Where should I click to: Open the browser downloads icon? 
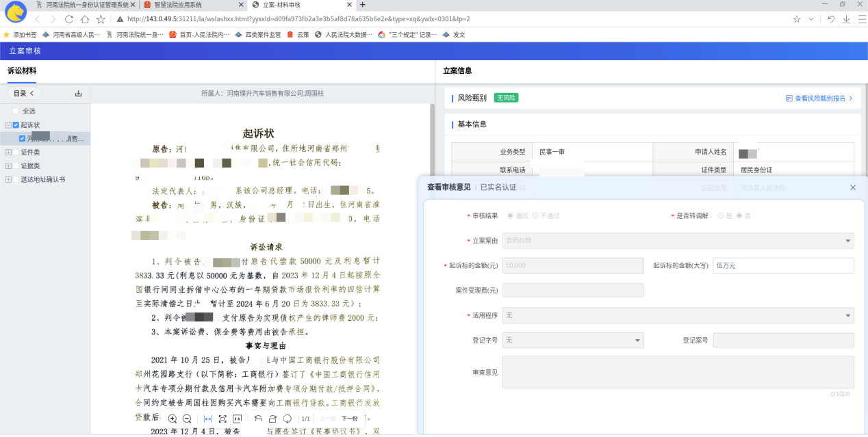(x=847, y=19)
